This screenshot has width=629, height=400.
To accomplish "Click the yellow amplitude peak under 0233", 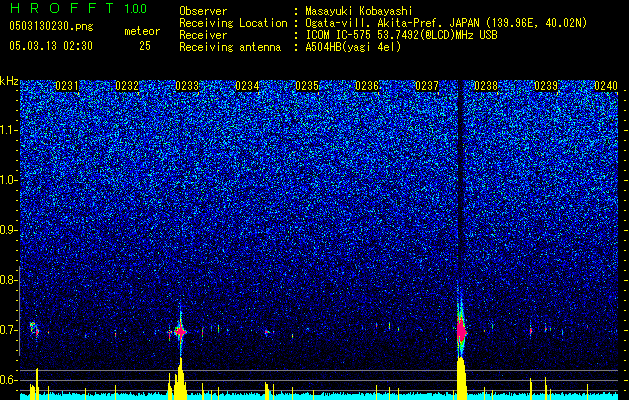I will pyautogui.click(x=179, y=379).
